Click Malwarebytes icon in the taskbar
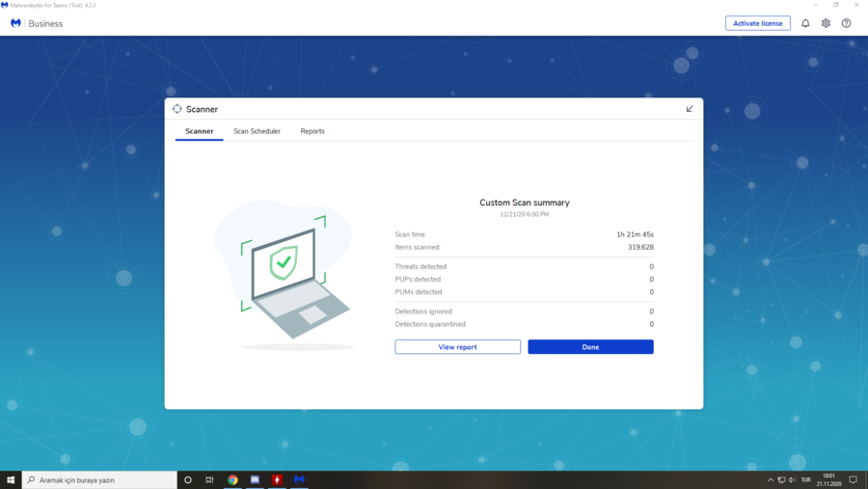 tap(299, 480)
